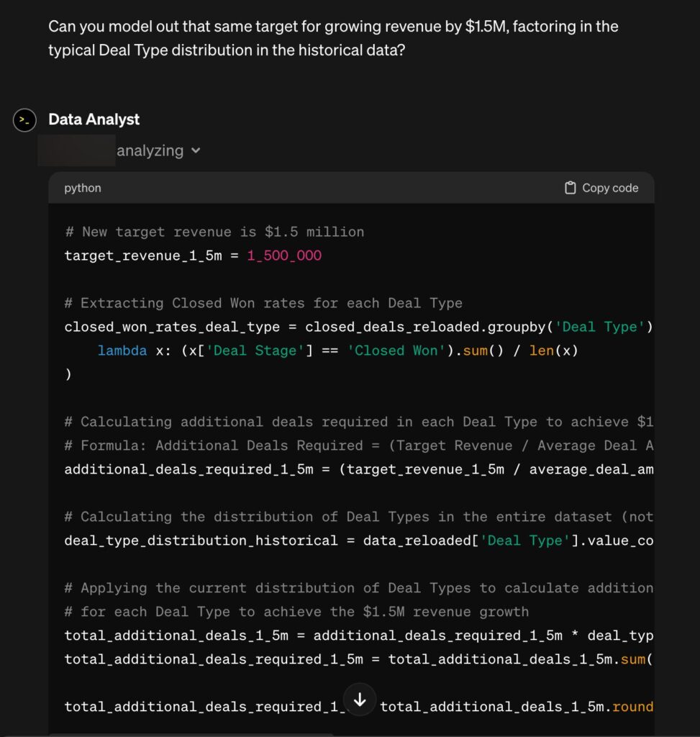Click the deal_type_distribution_historical assignment line

point(359,541)
